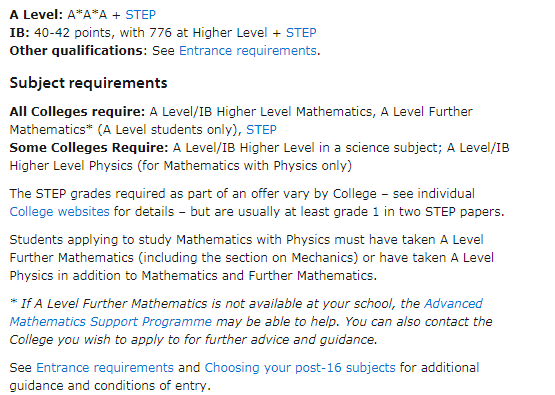Open Advanced Mathematics Support Programme link

(x=246, y=313)
